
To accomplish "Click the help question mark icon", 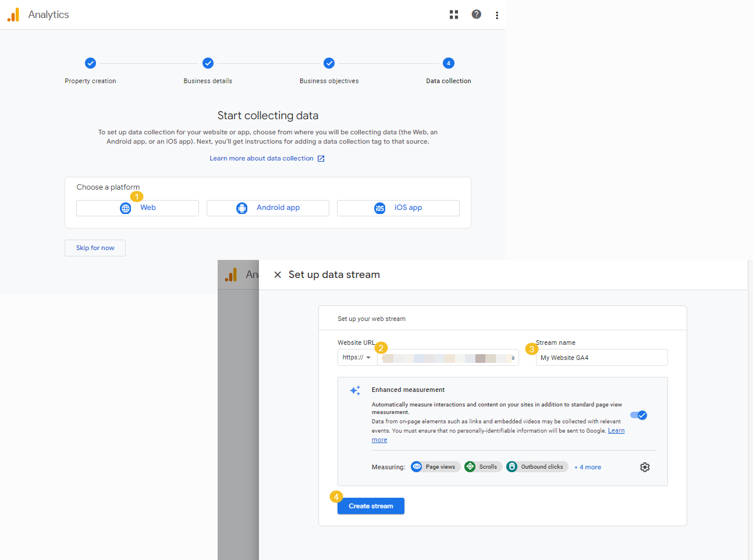I will [x=476, y=15].
